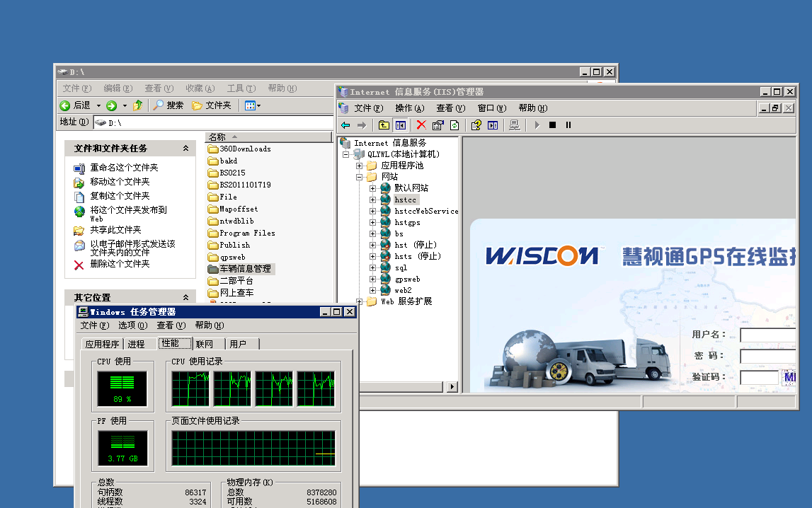Click the Stop site button in IIS toolbar
The image size is (812, 508).
(553, 125)
